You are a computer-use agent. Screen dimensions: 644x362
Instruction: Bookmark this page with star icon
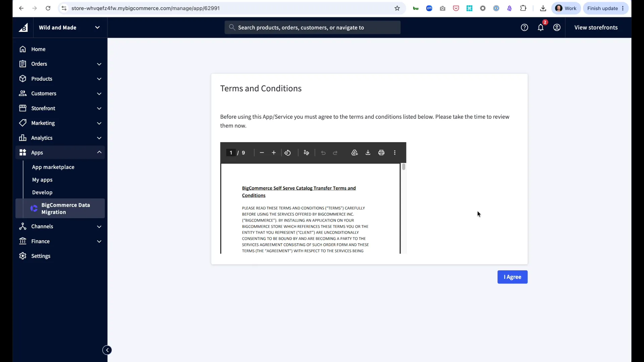pyautogui.click(x=397, y=8)
